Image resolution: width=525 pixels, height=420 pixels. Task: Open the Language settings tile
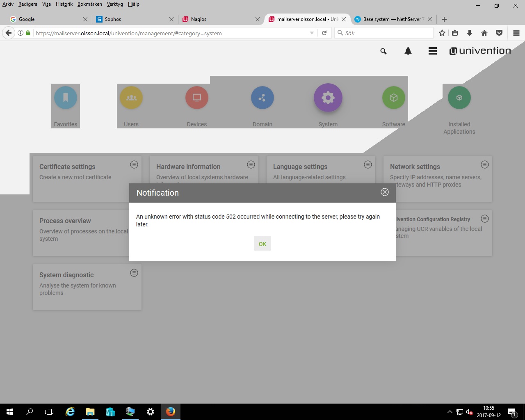tap(321, 169)
